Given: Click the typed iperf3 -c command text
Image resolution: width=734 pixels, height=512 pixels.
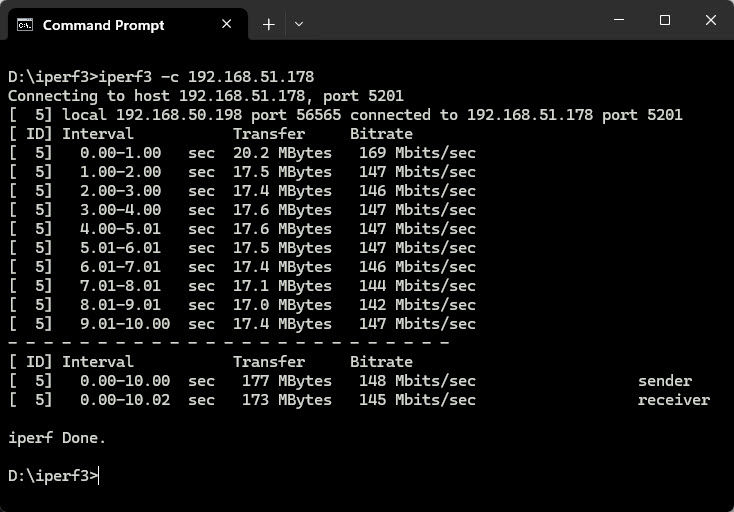Looking at the screenshot, I should 206,77.
